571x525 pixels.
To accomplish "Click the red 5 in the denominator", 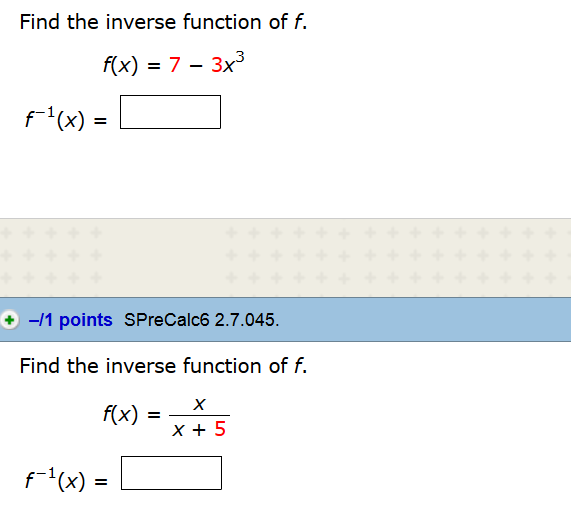I will pyautogui.click(x=220, y=429).
